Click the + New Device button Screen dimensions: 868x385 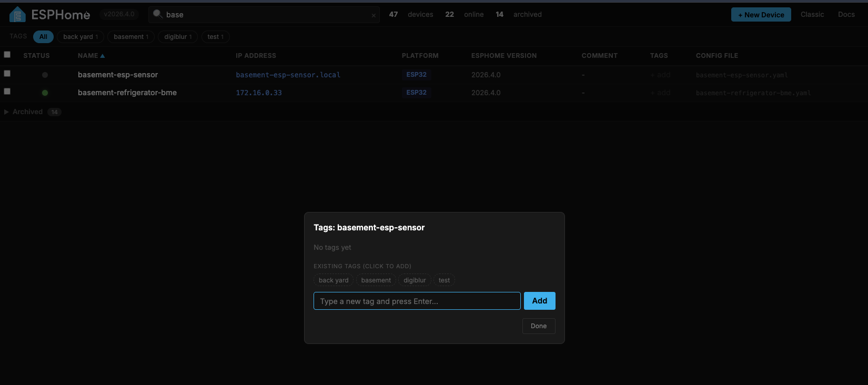(x=761, y=15)
